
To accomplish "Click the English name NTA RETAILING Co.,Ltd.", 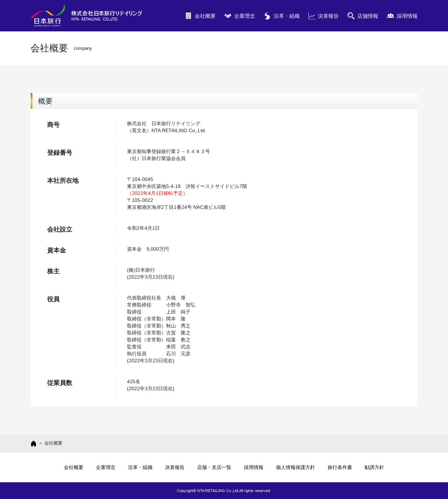I will (179, 131).
